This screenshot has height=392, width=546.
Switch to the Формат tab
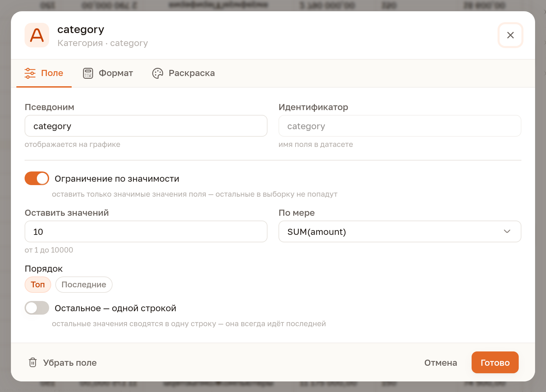[108, 73]
